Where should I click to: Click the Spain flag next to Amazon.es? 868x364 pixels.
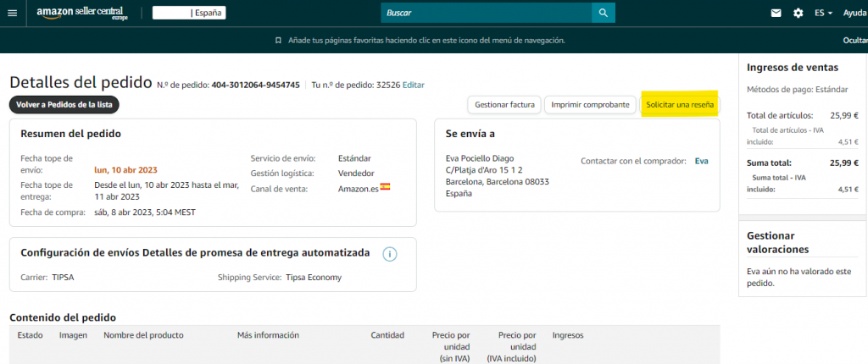pyautogui.click(x=386, y=187)
